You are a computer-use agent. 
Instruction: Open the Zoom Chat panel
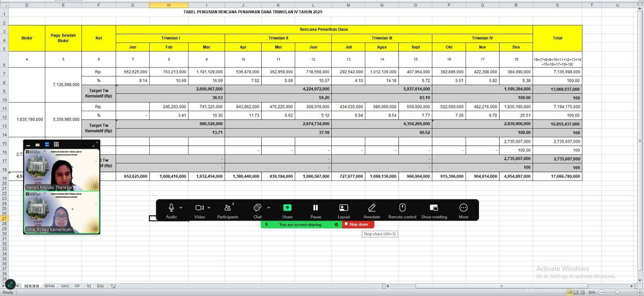click(x=257, y=208)
